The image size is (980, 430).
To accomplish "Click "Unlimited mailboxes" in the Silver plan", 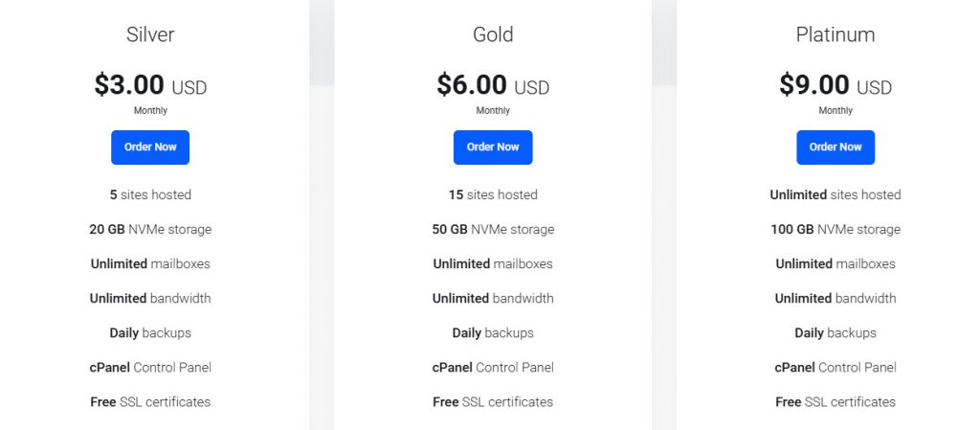I will click(150, 263).
